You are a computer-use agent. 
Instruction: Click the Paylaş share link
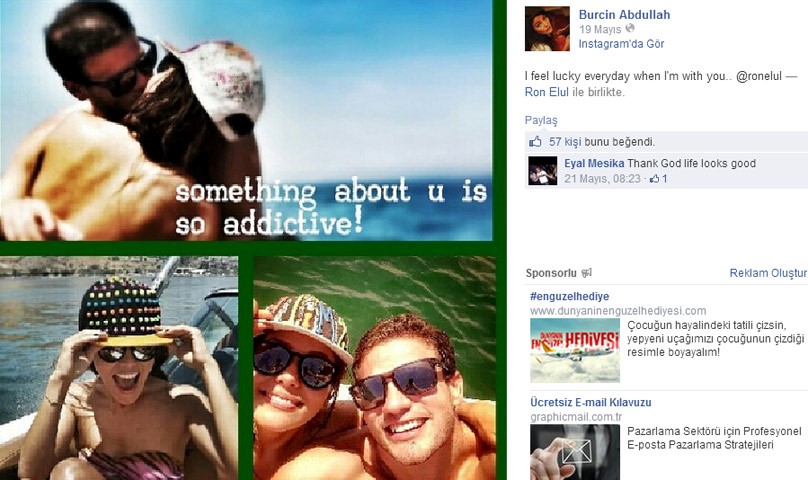pyautogui.click(x=541, y=120)
